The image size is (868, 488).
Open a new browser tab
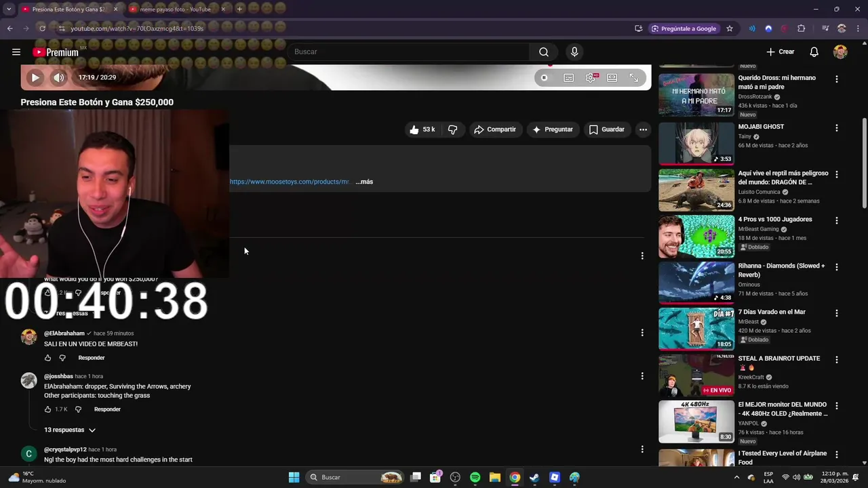pos(239,9)
